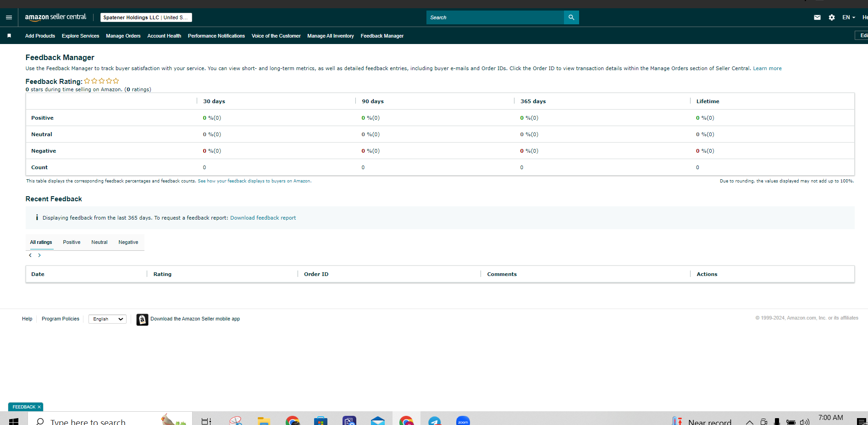Open 'See how your feedback displays' link
The image size is (868, 425).
point(254,181)
